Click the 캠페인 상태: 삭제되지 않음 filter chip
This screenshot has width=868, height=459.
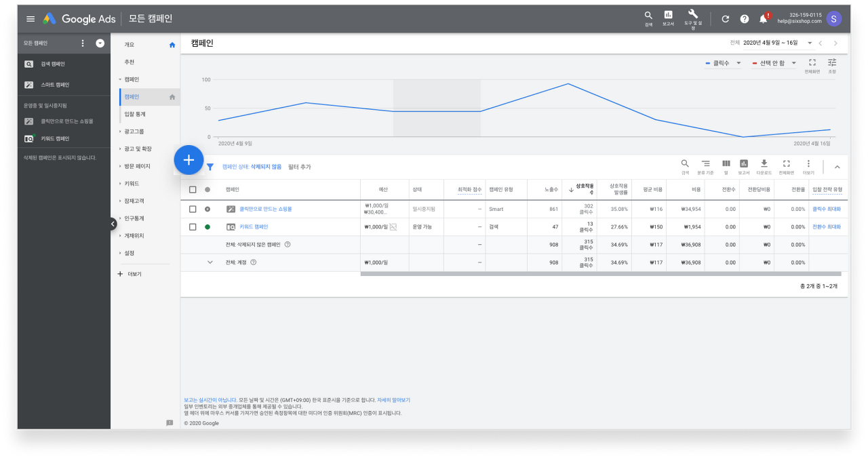[x=252, y=167]
